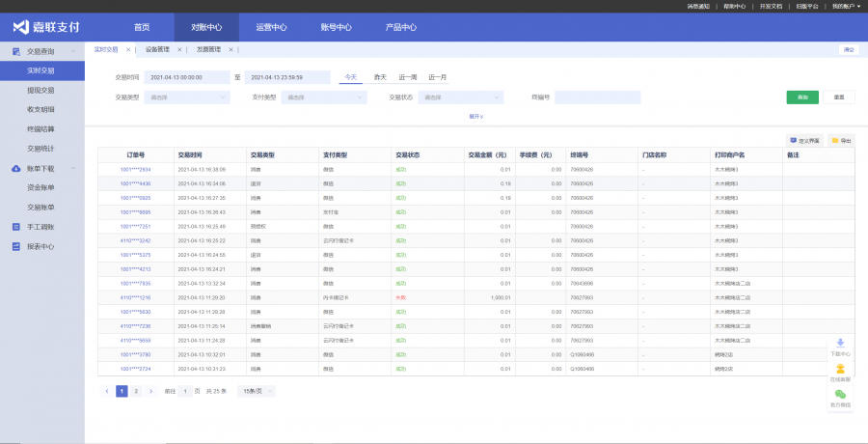Image resolution: width=868 pixels, height=444 pixels.
Task: Click the 交易查询 sidebar icon
Action: point(16,51)
